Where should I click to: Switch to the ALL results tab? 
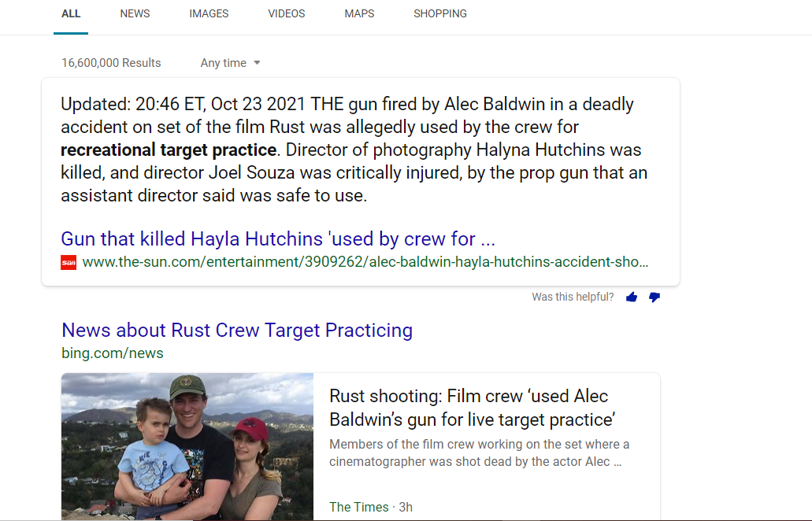tap(71, 14)
